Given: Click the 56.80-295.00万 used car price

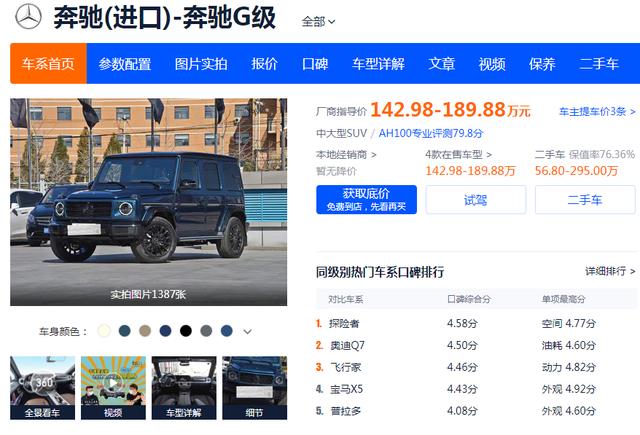Looking at the screenshot, I should 576,171.
